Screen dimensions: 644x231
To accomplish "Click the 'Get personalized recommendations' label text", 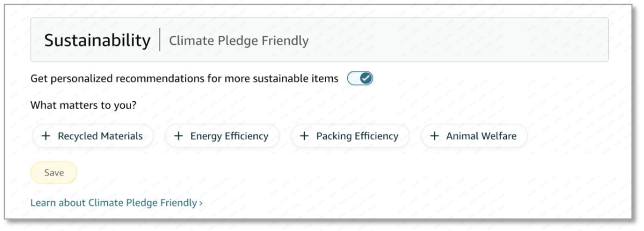I will pos(184,79).
